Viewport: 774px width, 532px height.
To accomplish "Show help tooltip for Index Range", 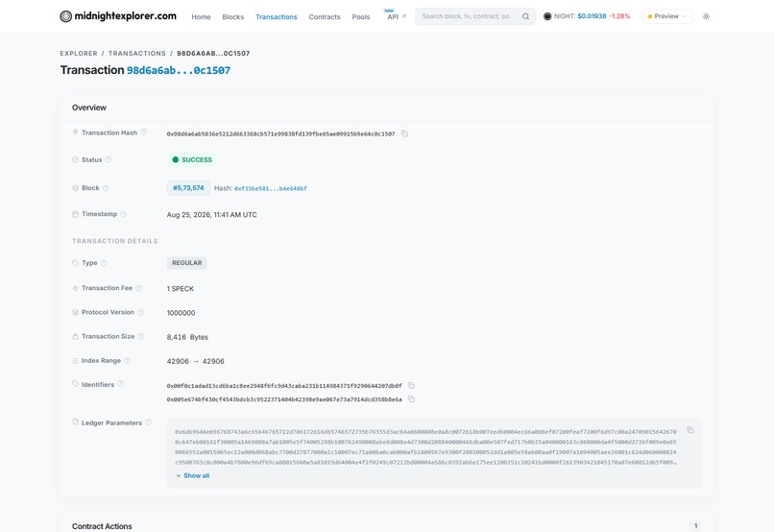I will point(127,361).
